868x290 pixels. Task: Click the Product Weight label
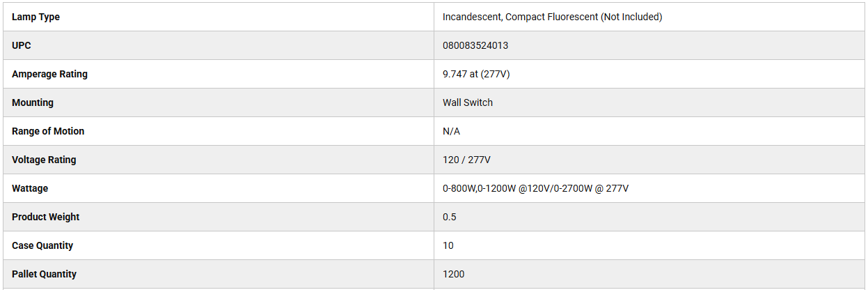[45, 217]
